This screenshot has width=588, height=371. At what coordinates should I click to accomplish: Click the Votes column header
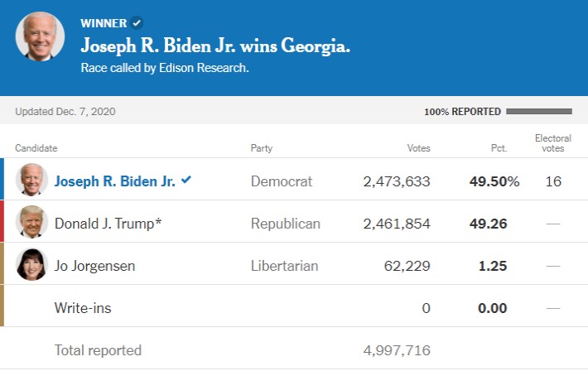(418, 148)
